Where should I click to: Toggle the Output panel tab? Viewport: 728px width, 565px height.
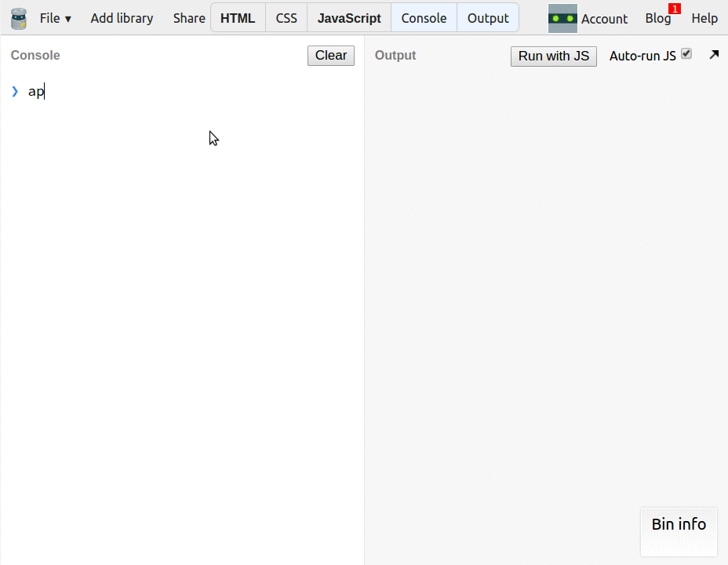tap(488, 18)
